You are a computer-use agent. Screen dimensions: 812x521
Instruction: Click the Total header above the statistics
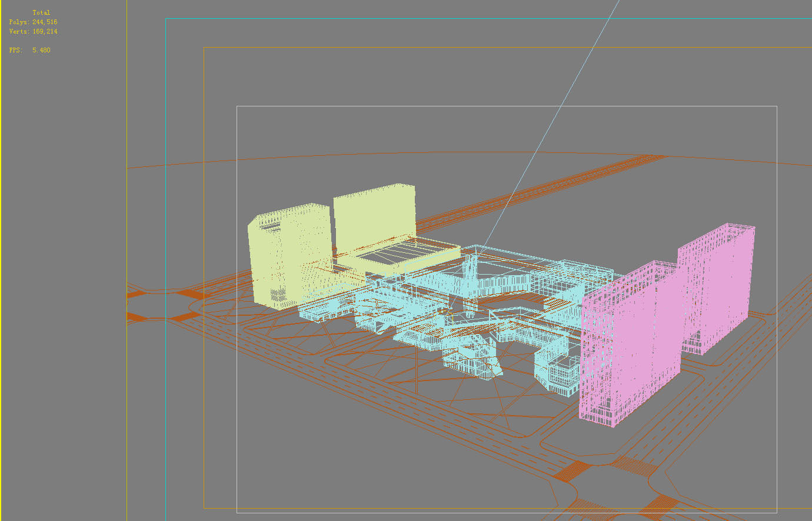tap(41, 12)
